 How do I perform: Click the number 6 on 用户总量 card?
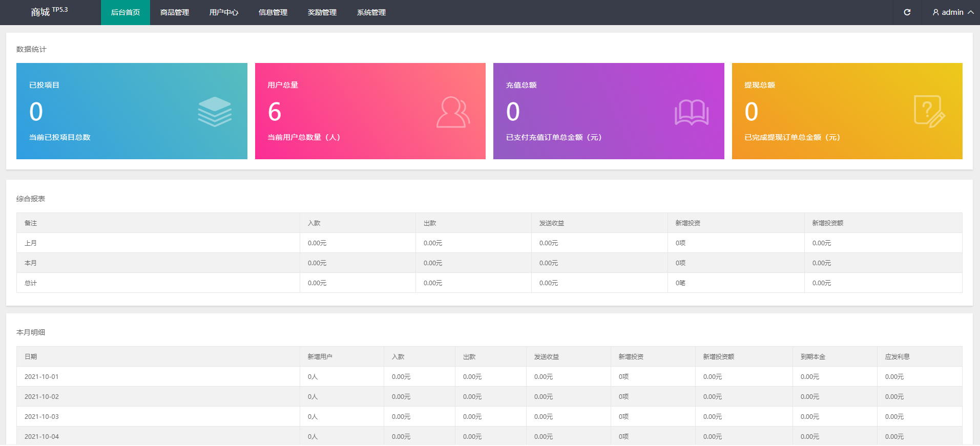275,112
